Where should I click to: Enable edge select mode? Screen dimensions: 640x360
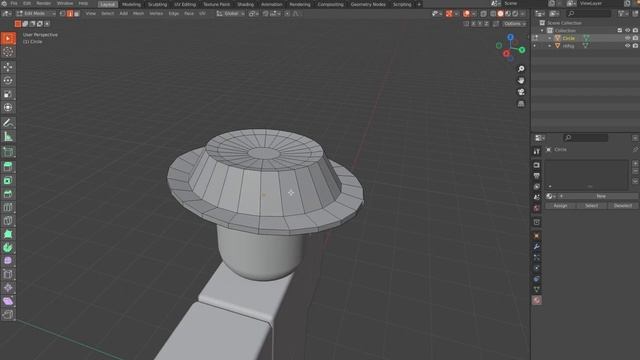tap(70, 13)
